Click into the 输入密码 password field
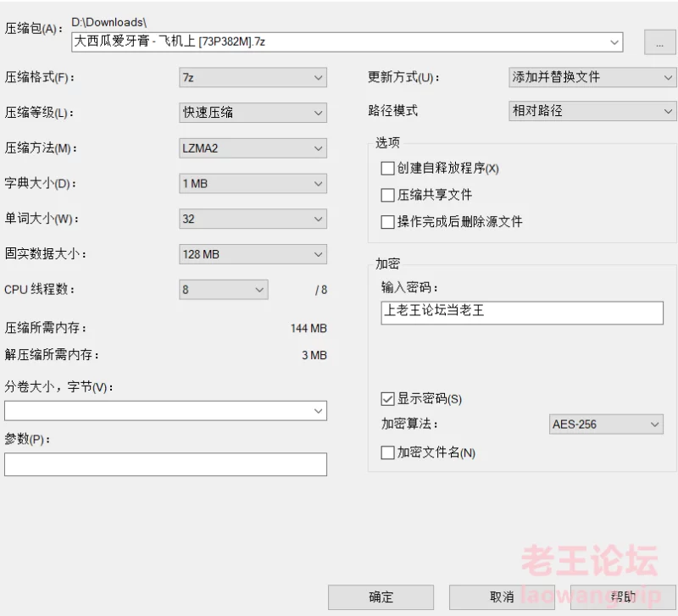The height and width of the screenshot is (616, 678). [x=521, y=312]
